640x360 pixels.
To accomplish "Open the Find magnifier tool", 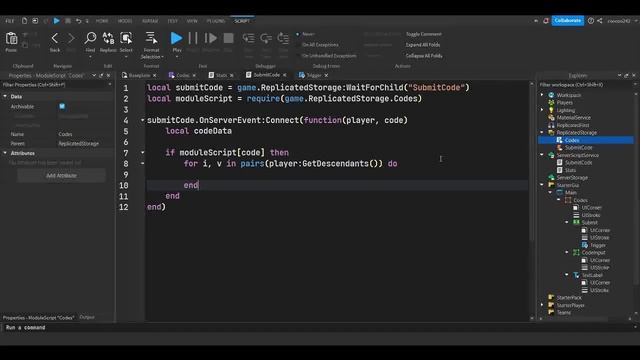I will 90,38.
